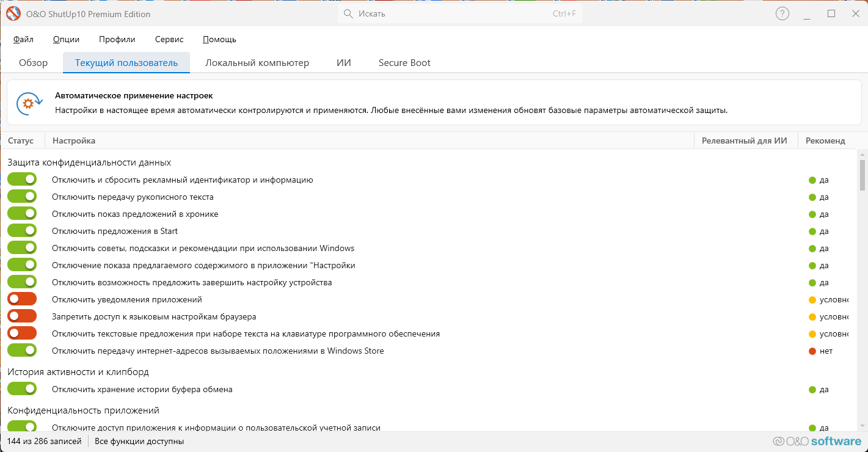Click yellow dot beside app notifications setting
This screenshot has height=452, width=868.
coord(812,300)
